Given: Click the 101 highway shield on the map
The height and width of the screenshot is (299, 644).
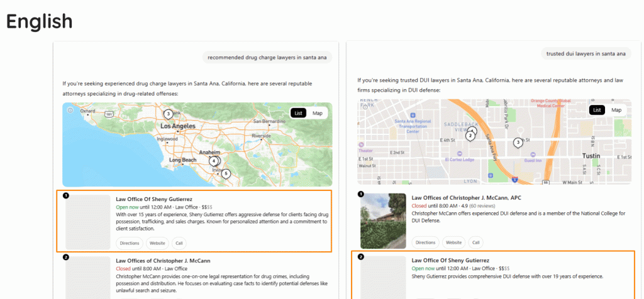Looking at the screenshot, I should tap(109, 114).
